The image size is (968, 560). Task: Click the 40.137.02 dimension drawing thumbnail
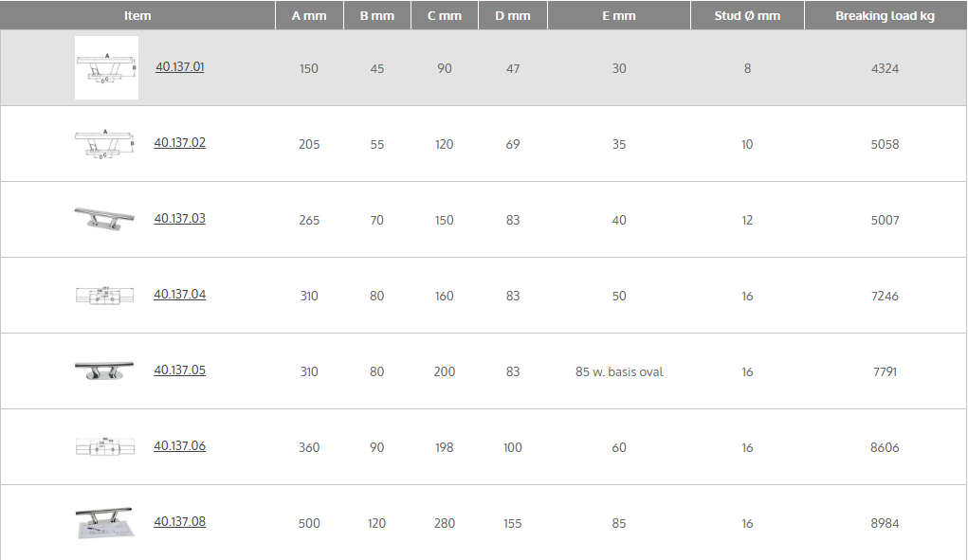click(x=104, y=144)
